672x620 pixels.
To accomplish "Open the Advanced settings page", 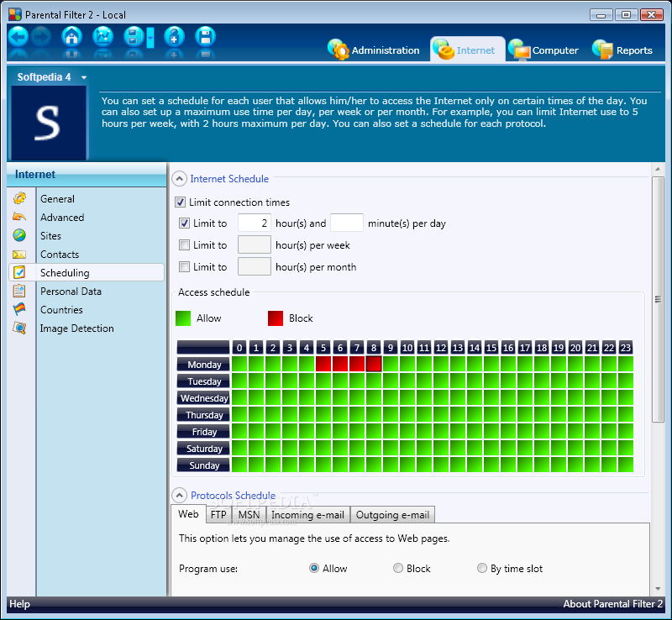I will 62,218.
